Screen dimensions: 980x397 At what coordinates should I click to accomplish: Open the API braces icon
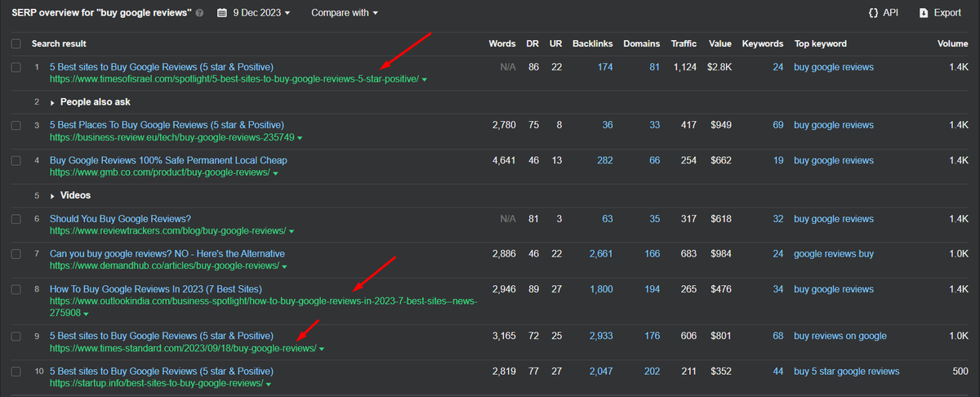873,13
